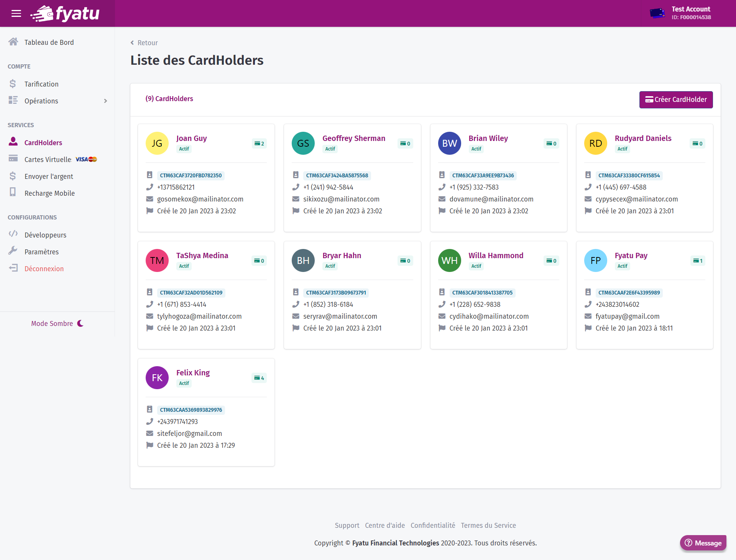Go back using the Retour chevron
Viewport: 736px width, 560px height.
click(132, 43)
